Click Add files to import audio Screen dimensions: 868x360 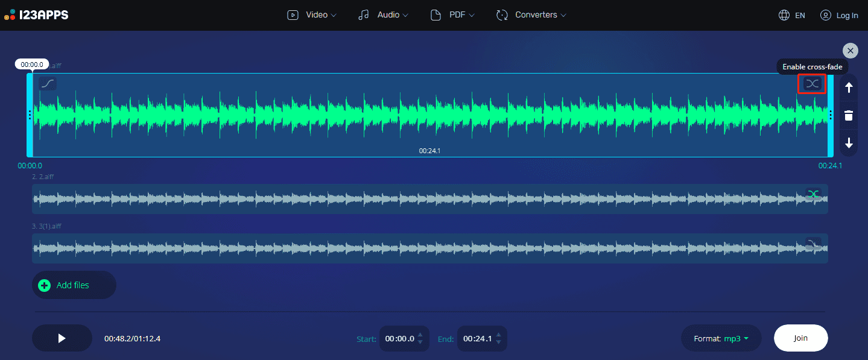[x=74, y=285]
